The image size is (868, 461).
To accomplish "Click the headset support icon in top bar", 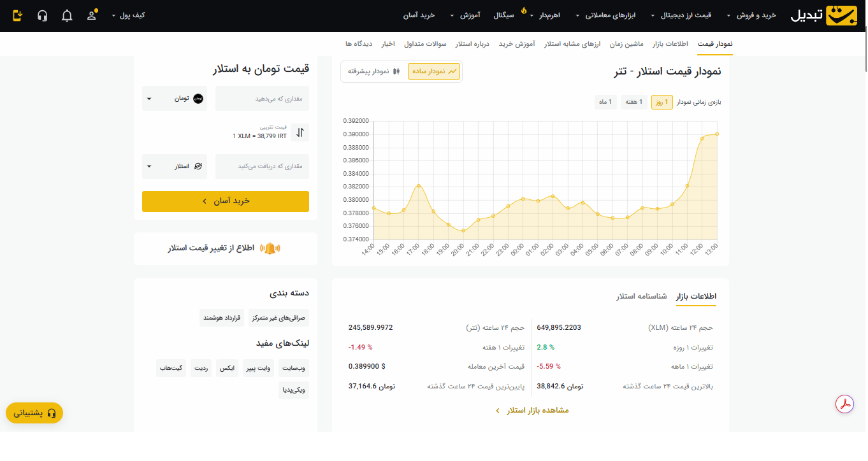I will tap(42, 15).
